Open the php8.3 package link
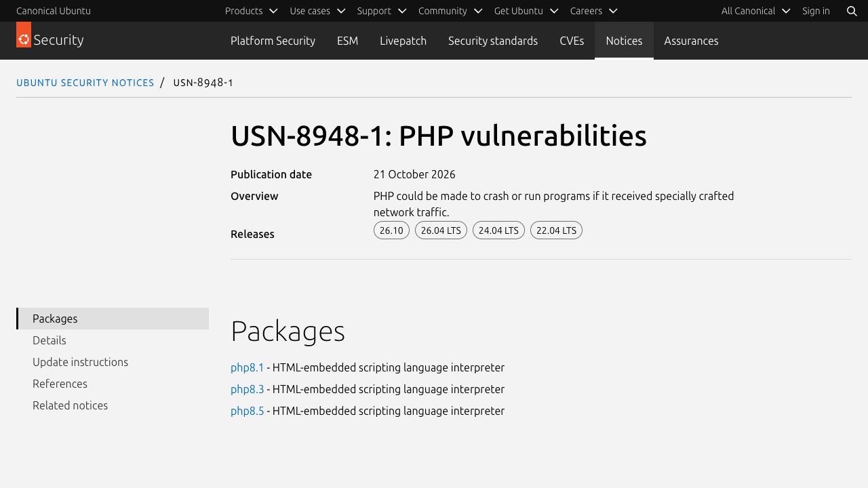 tap(247, 389)
